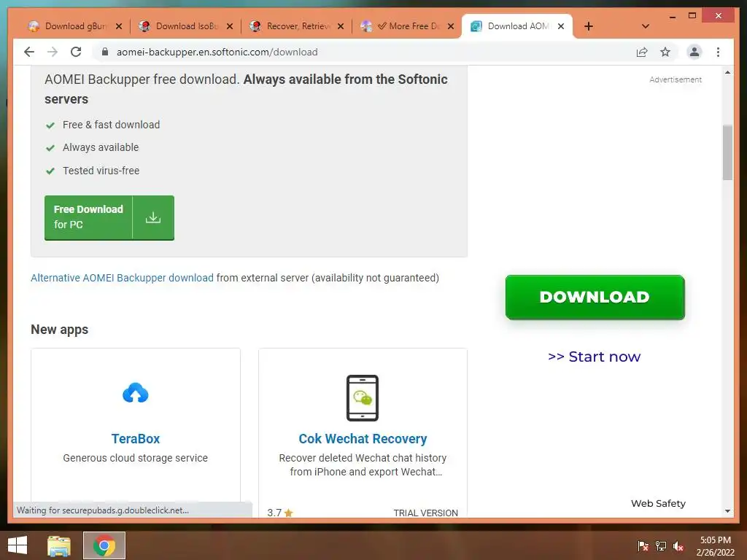
Task: Open Chrome three-dot menu
Action: [718, 52]
